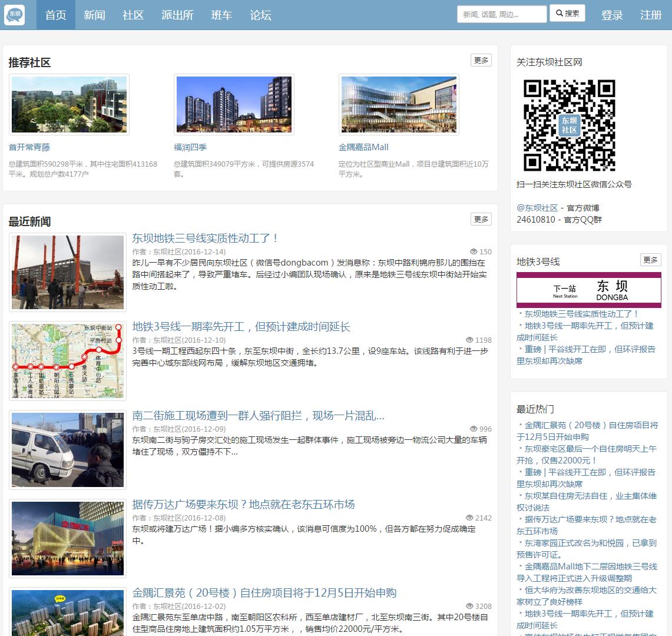
Task: Expand Metro Line 3 section with 更多
Action: 650,260
